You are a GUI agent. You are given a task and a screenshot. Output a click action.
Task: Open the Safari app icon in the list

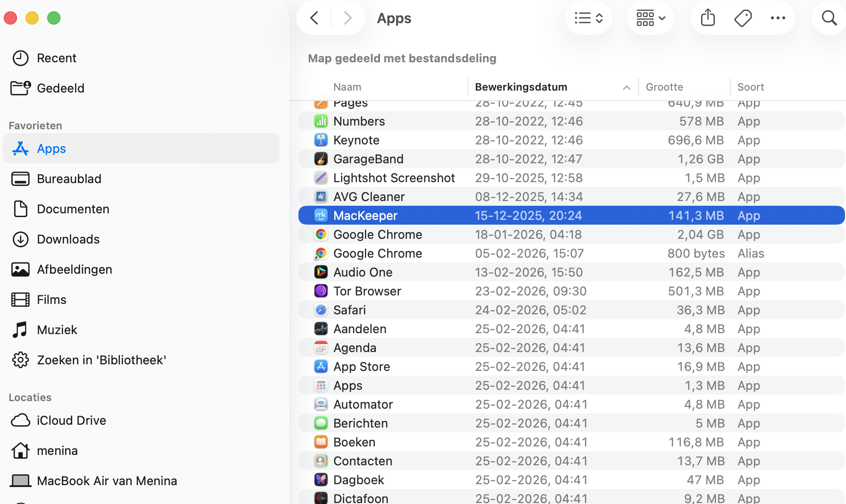(321, 310)
